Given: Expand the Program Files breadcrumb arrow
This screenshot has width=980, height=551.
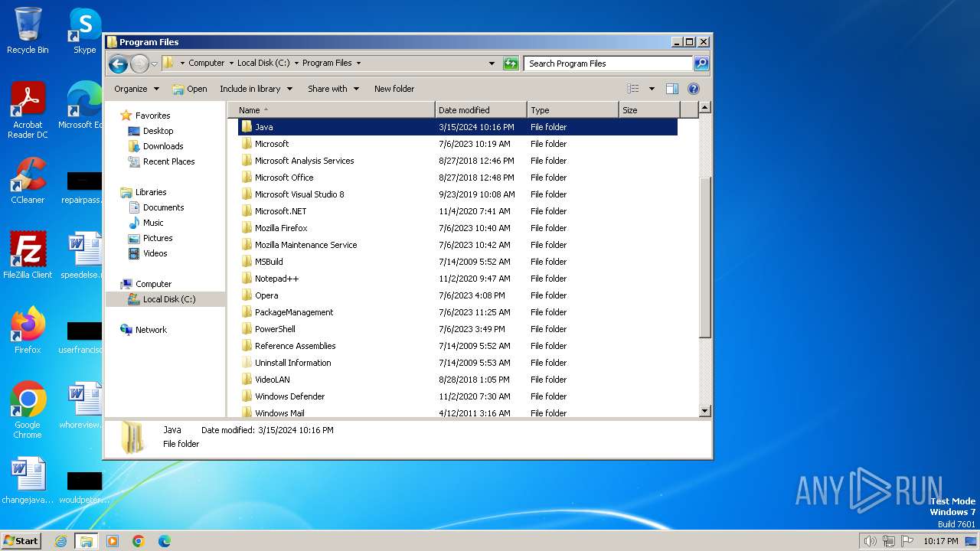Looking at the screenshot, I should [358, 64].
